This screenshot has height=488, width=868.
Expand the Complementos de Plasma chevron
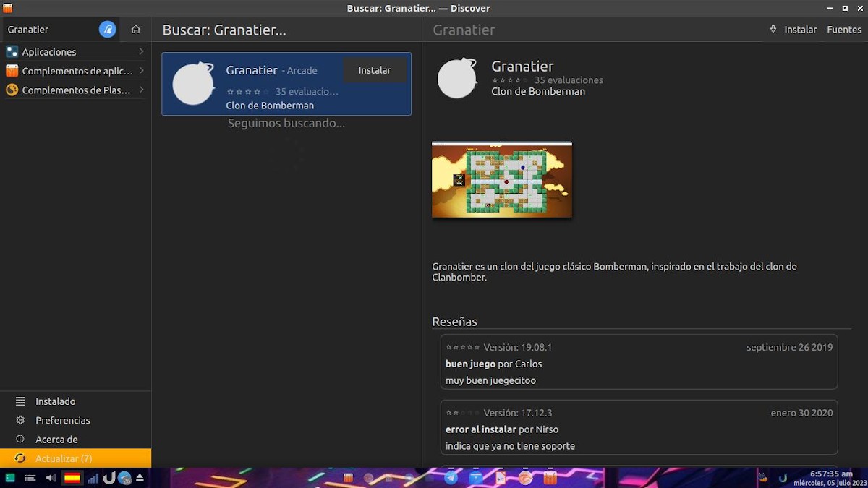(x=141, y=90)
